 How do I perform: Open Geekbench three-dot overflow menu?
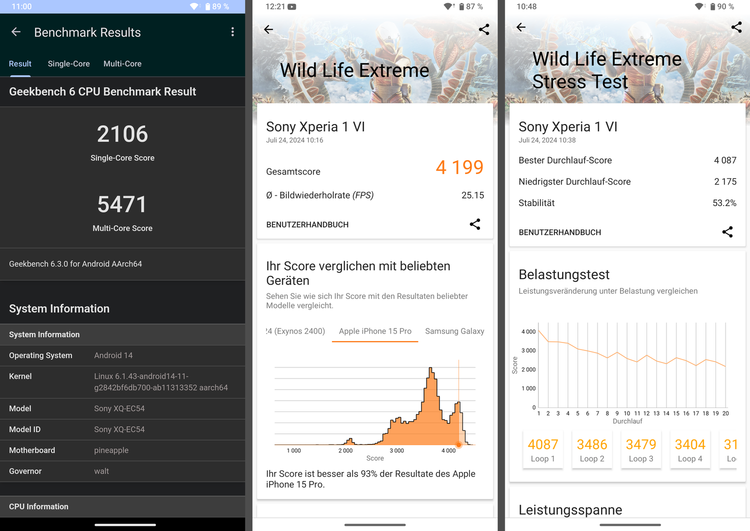pyautogui.click(x=232, y=32)
